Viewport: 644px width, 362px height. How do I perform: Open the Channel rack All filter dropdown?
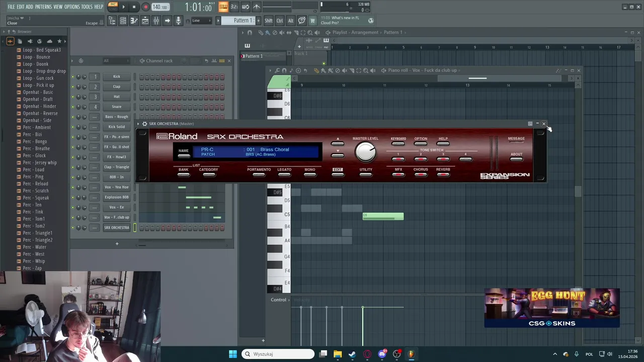(x=116, y=61)
